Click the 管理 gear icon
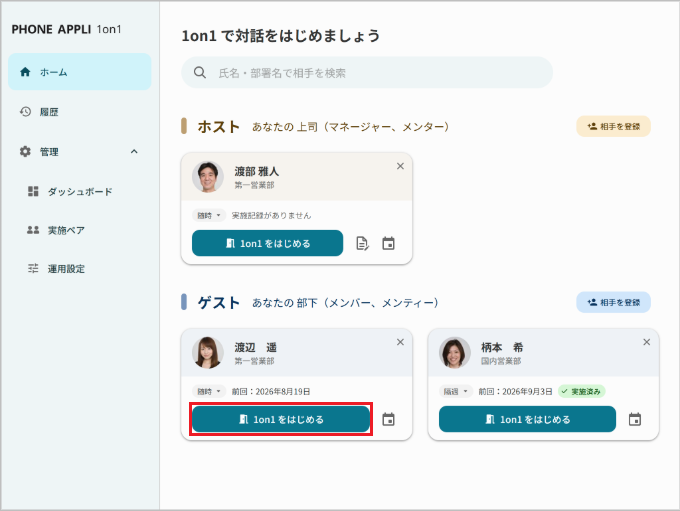The width and height of the screenshot is (680, 511). [x=25, y=151]
